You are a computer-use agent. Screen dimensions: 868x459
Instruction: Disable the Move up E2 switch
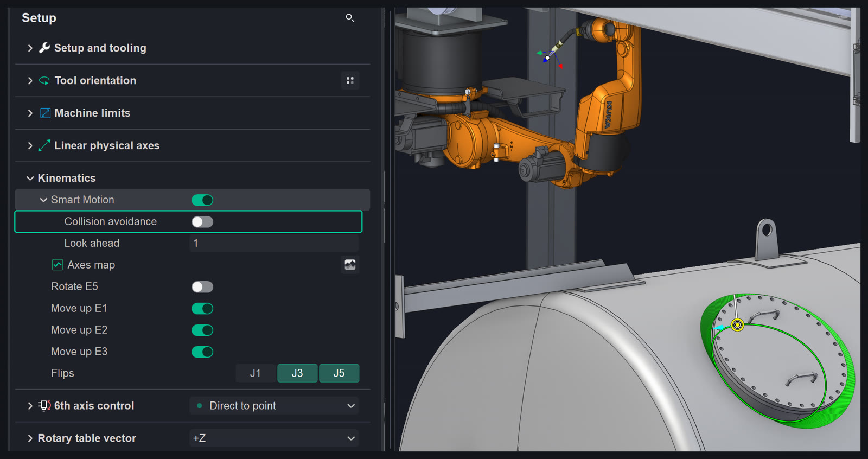pos(202,330)
